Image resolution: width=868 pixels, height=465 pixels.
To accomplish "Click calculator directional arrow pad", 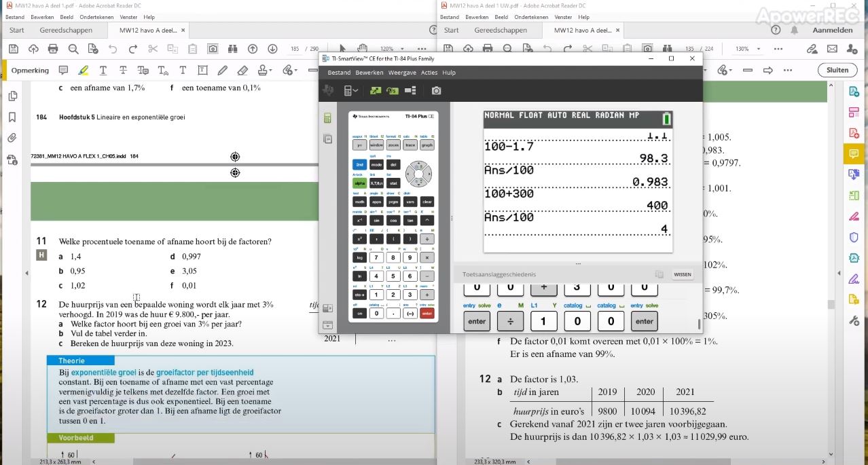I will [x=419, y=174].
